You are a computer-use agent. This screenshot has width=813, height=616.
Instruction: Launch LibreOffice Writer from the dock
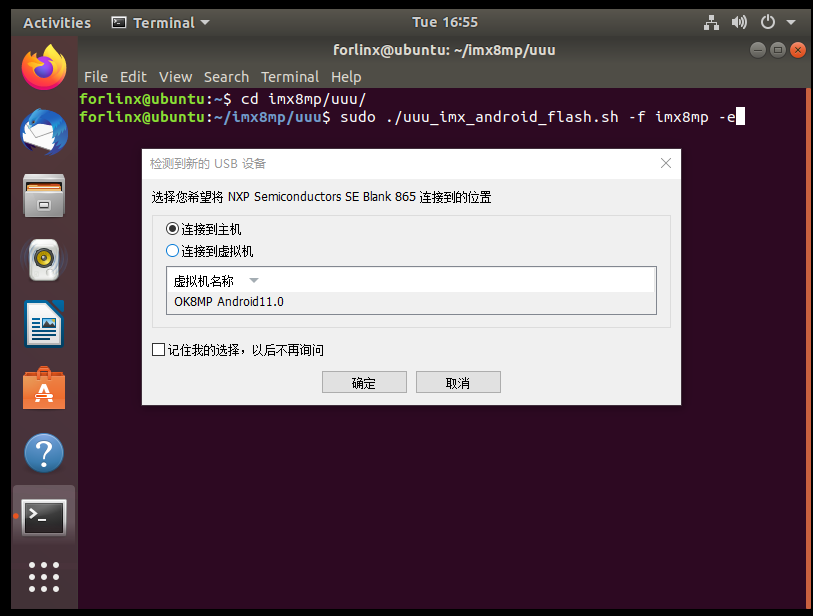44,324
